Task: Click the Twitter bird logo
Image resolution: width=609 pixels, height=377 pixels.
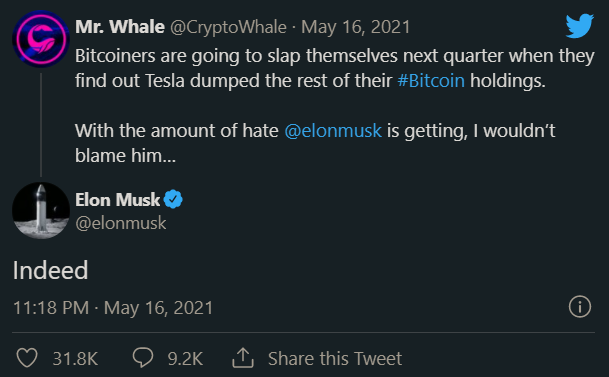Action: [x=579, y=26]
